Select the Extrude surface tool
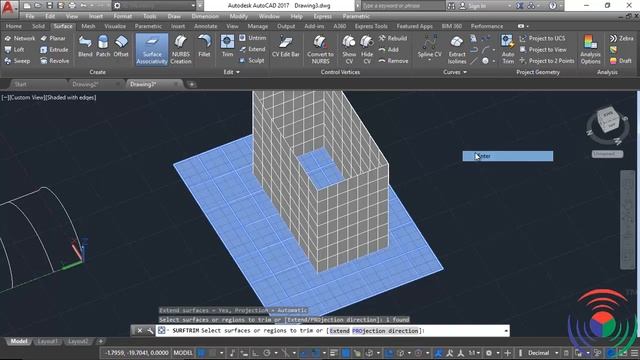The image size is (640, 360). point(54,49)
